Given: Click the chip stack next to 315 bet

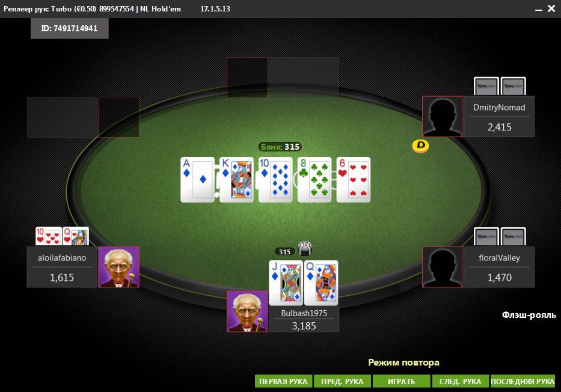Looking at the screenshot, I should (304, 249).
